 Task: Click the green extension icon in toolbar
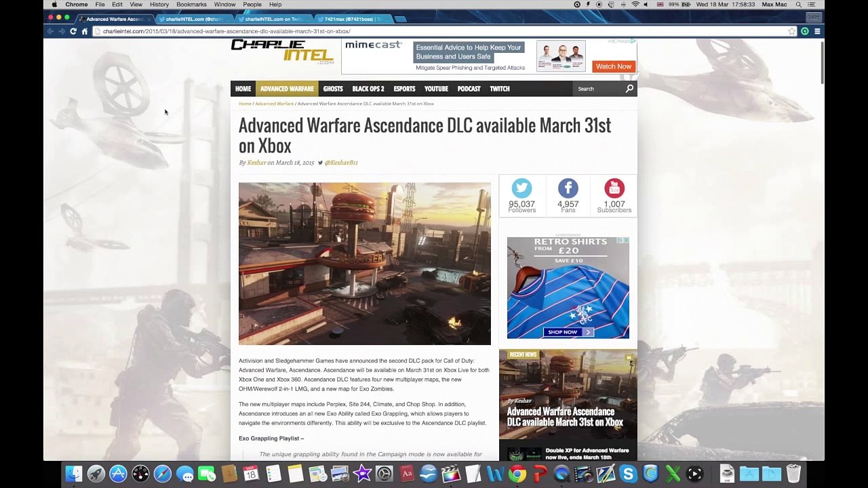point(805,31)
